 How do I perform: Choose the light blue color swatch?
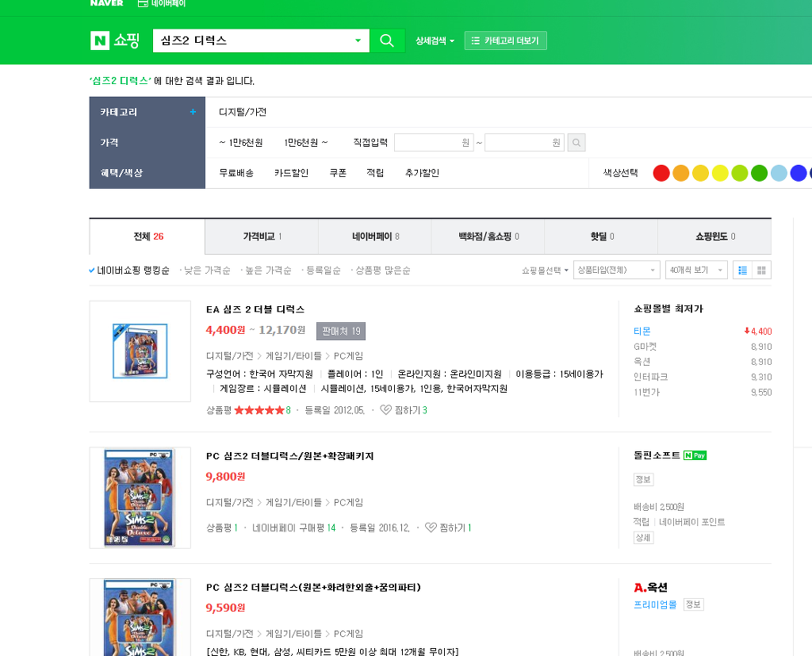(x=779, y=173)
